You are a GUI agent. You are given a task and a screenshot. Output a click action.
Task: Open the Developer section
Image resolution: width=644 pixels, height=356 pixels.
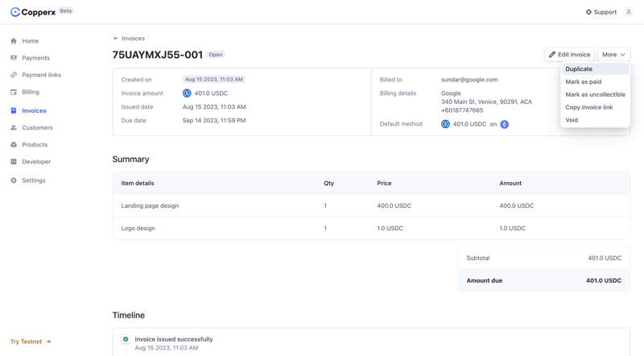tap(36, 162)
